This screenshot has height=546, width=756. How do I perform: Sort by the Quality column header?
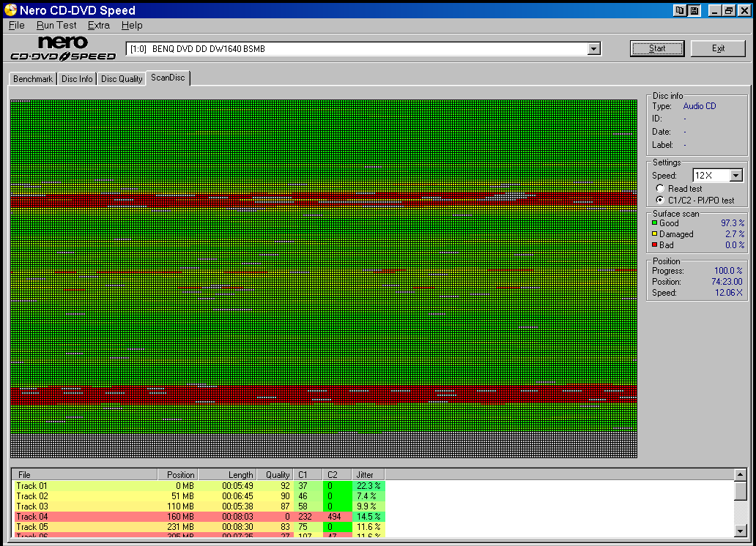pyautogui.click(x=275, y=475)
